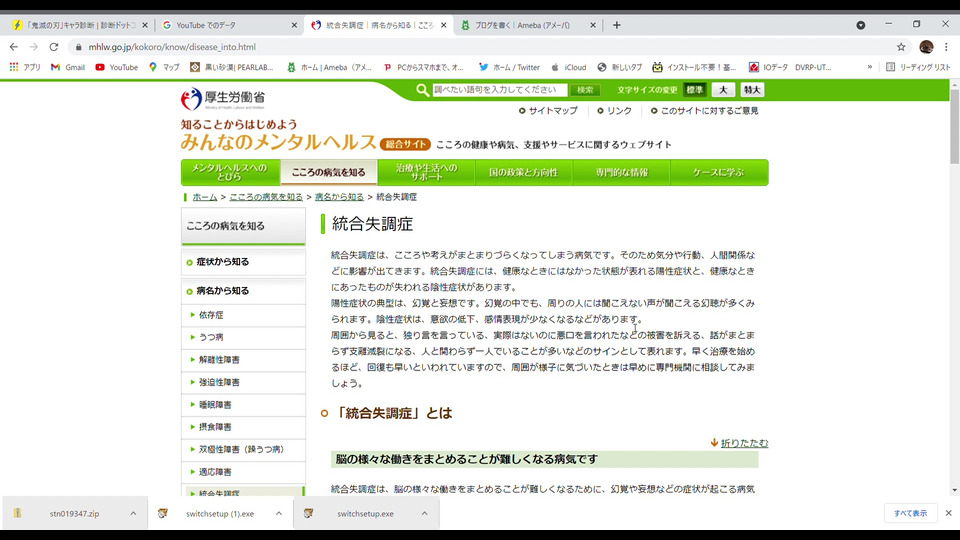Open the YouTube bookmark
Viewport: 960px width, 540px height.
[116, 67]
